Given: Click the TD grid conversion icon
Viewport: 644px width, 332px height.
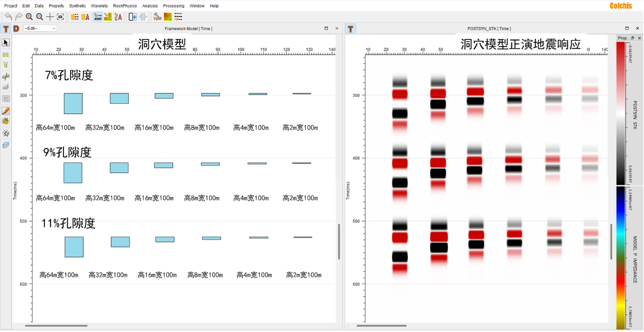Looking at the screenshot, I should [108, 17].
